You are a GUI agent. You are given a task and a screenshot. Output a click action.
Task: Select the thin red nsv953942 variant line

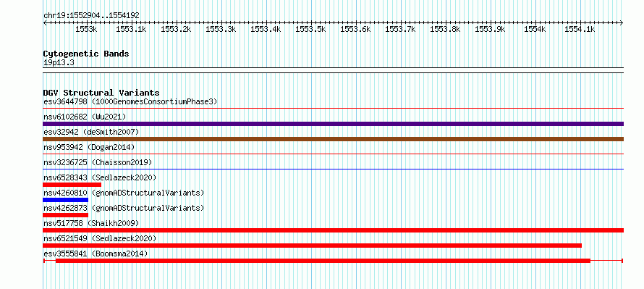(x=333, y=154)
